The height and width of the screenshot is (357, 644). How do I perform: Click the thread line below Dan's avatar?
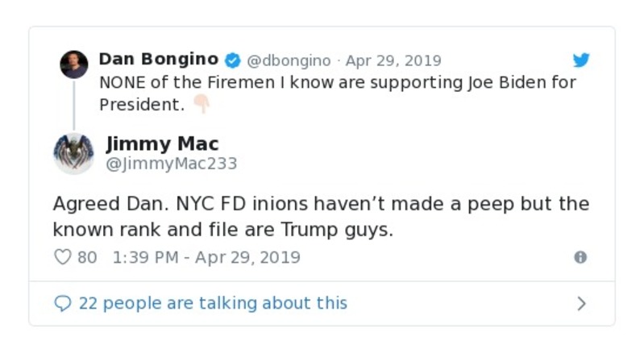(x=74, y=105)
